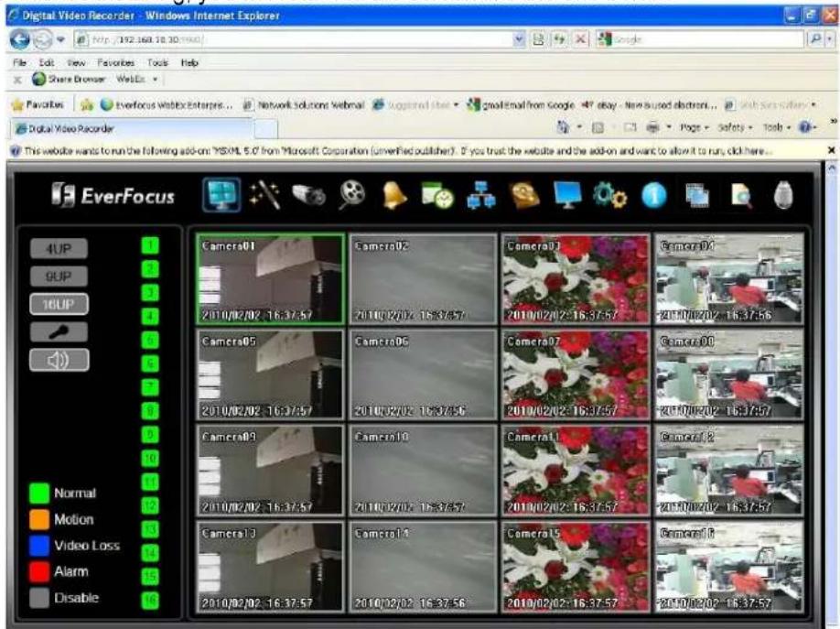Viewport: 840px width, 629px height.
Task: Open the log search document icon
Action: 741,196
